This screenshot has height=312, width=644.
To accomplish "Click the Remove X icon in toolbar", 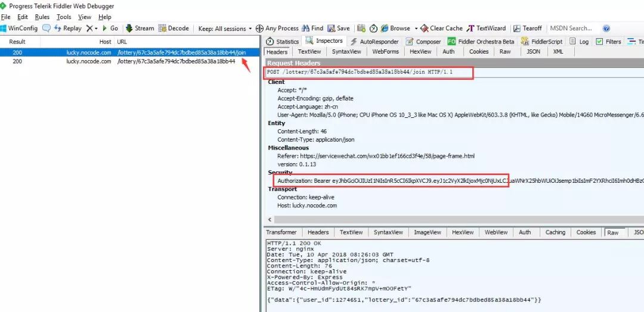I will pos(89,29).
